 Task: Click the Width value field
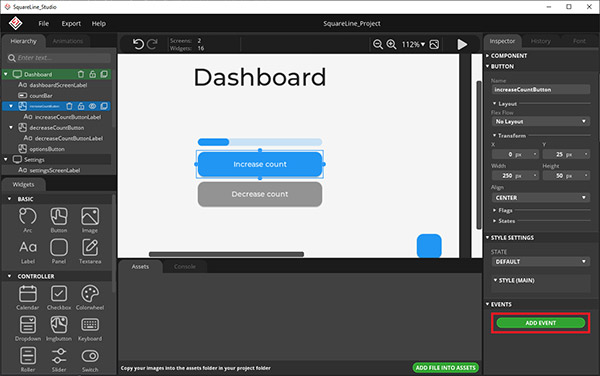point(515,176)
